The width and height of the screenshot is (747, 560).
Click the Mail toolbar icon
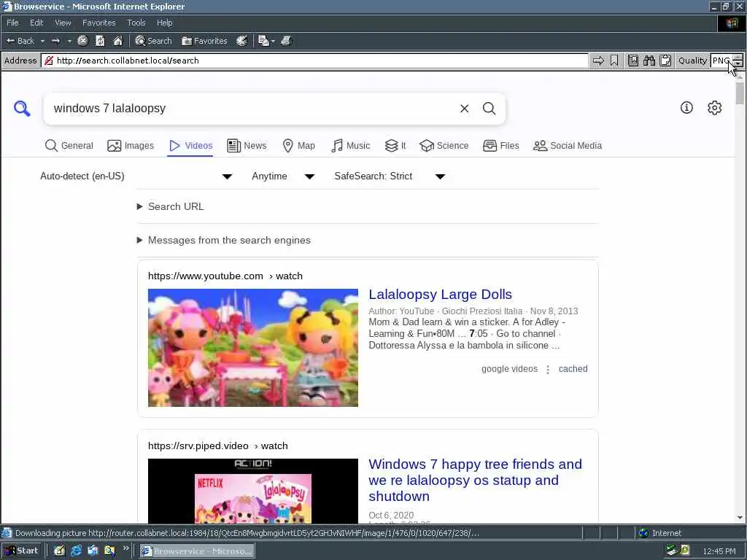pos(263,41)
